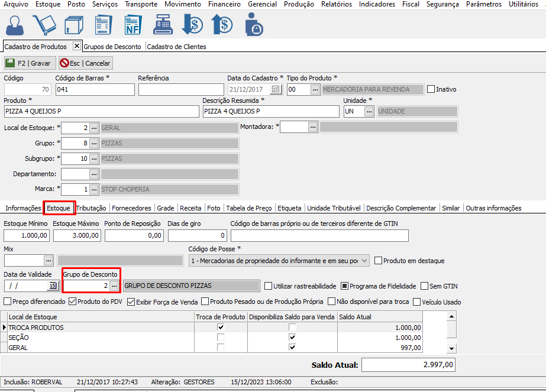Click the product box icon
The image size is (546, 392).
tap(73, 24)
